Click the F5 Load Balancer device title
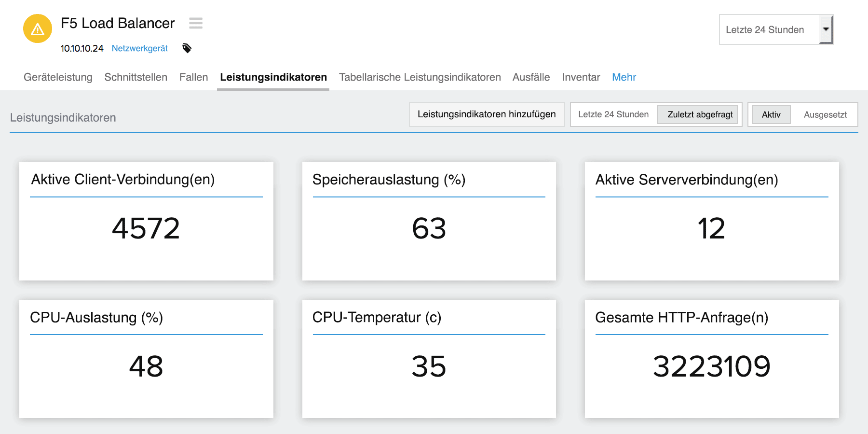This screenshot has width=868, height=434. [118, 23]
